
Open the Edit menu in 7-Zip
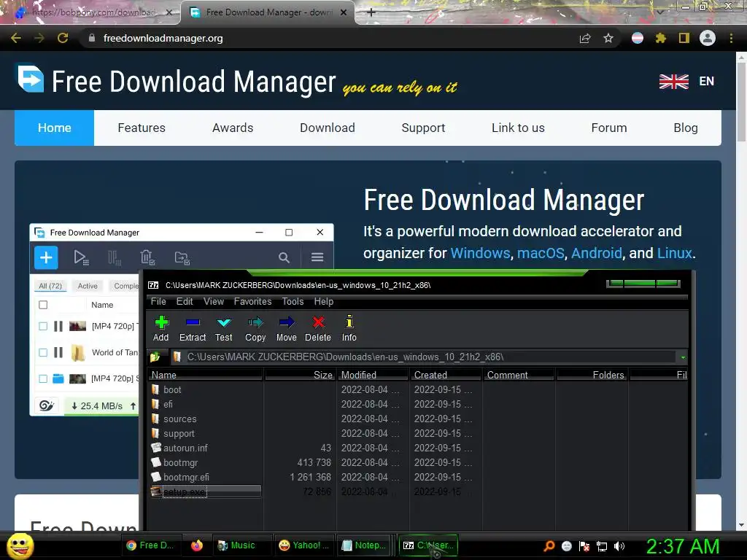click(x=185, y=301)
